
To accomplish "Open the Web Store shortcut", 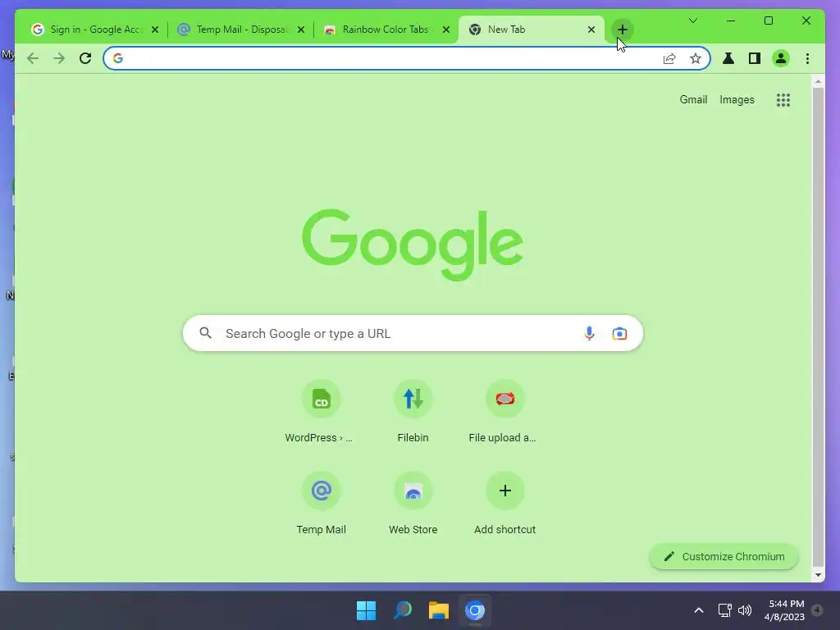I will 413,504.
